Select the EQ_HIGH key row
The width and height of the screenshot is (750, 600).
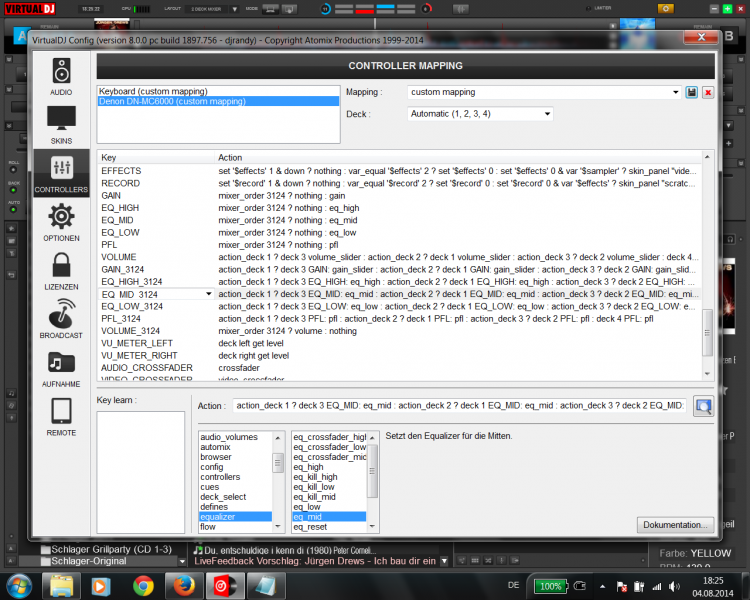[x=400, y=208]
